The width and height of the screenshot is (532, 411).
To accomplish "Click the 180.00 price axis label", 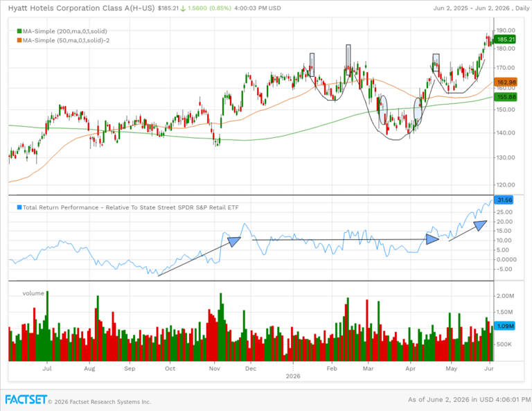I will click(x=506, y=49).
